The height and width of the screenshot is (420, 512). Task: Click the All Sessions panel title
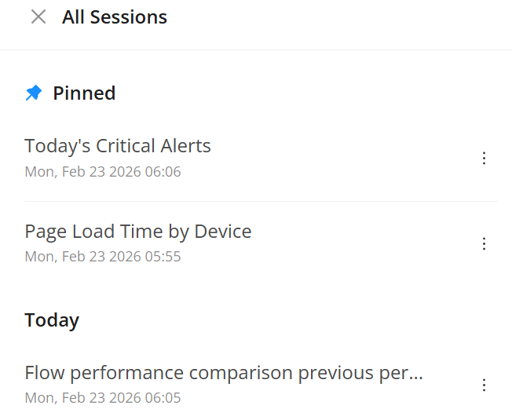pyautogui.click(x=115, y=17)
